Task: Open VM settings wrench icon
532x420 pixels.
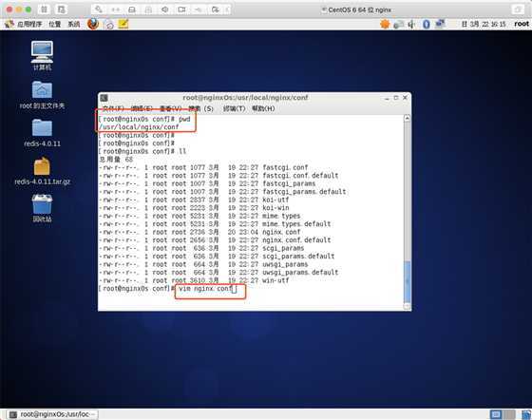Action: click(99, 10)
